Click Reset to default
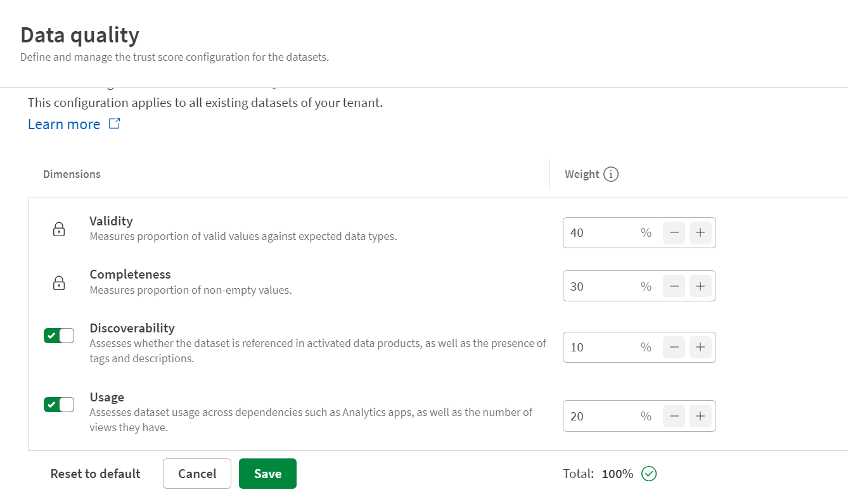Image resolution: width=848 pixels, height=504 pixels. point(95,473)
